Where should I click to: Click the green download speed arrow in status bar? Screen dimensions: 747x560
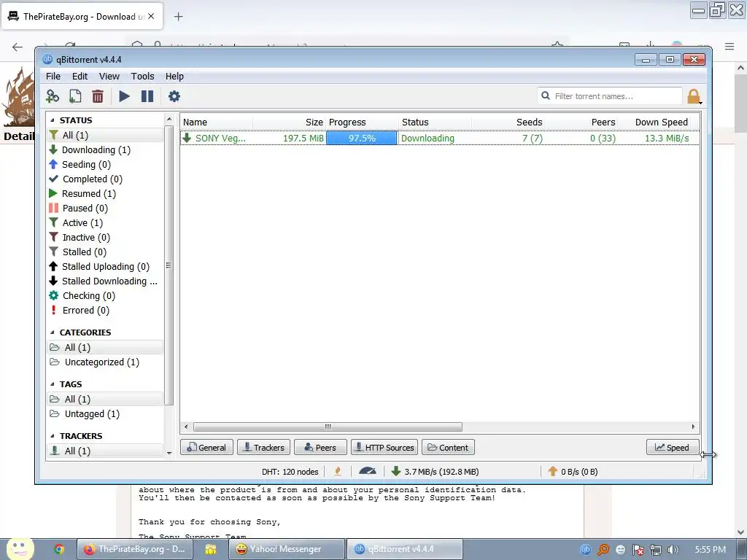pyautogui.click(x=395, y=472)
